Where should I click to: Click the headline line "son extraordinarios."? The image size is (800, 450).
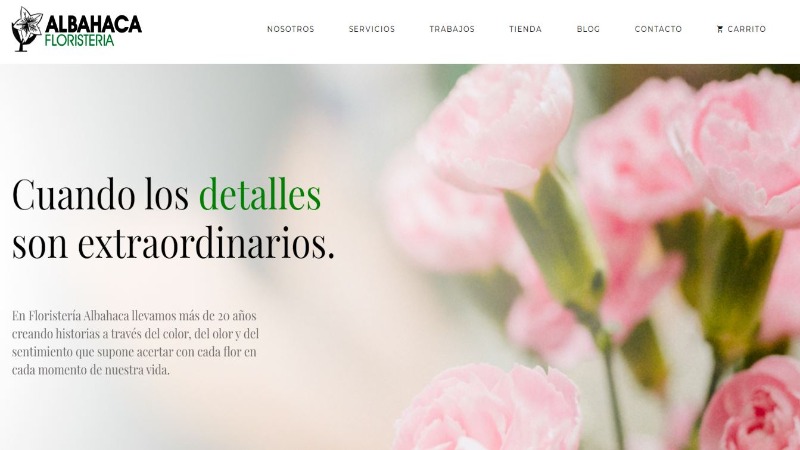(x=173, y=243)
